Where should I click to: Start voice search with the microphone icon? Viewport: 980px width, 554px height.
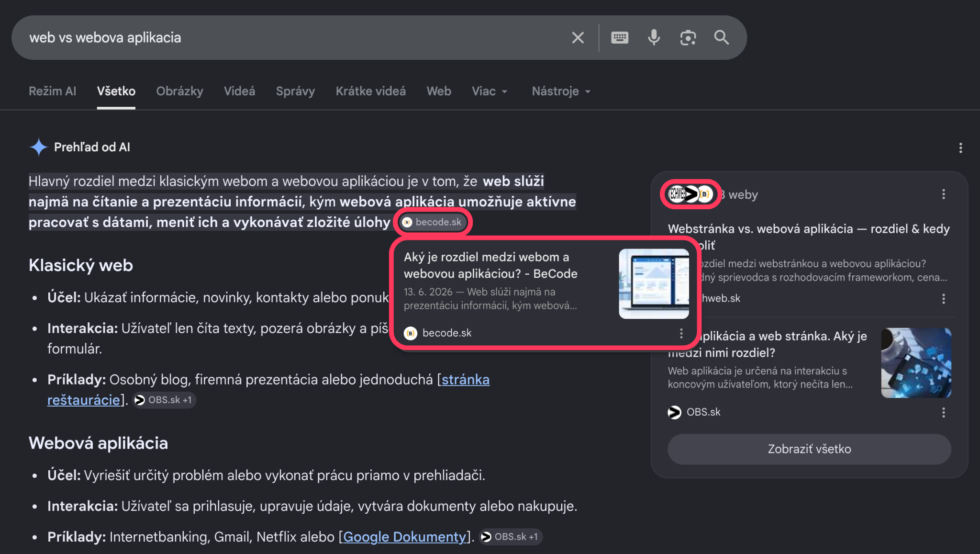(654, 37)
